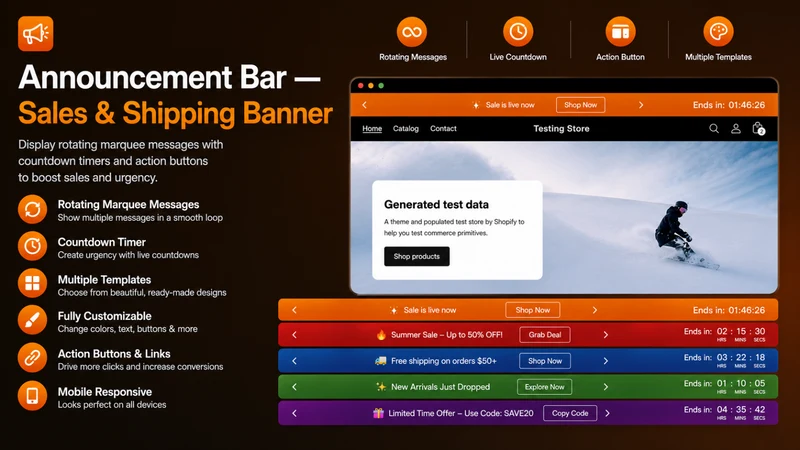Viewport: 800px width, 450px height.
Task: Click the red window close dot
Action: 361,86
